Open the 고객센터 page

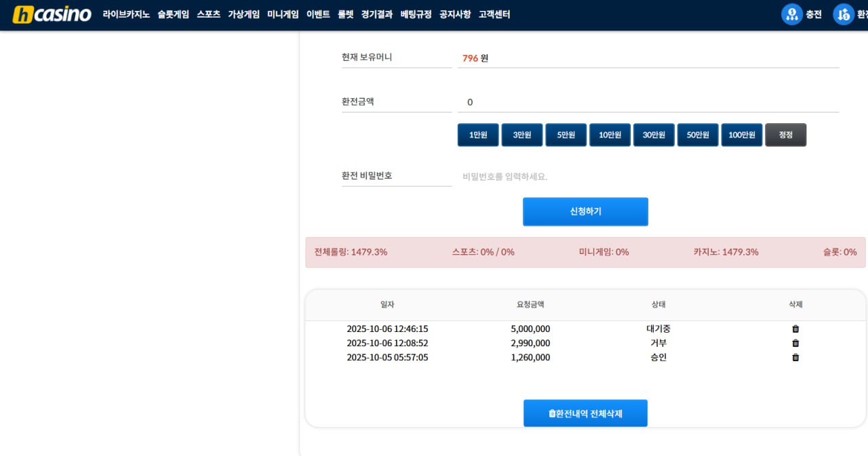click(x=494, y=14)
